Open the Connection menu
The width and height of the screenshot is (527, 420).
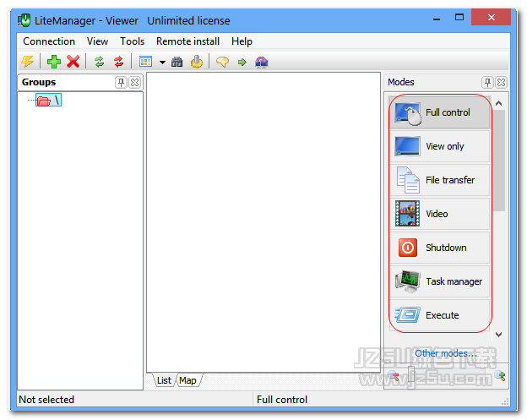click(x=49, y=41)
